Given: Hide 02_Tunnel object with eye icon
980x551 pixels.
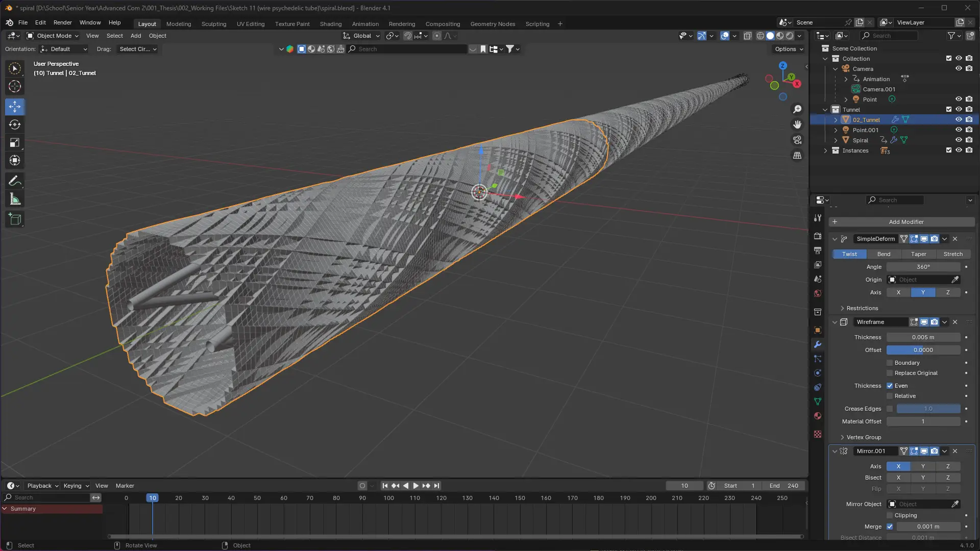Looking at the screenshot, I should coord(959,119).
